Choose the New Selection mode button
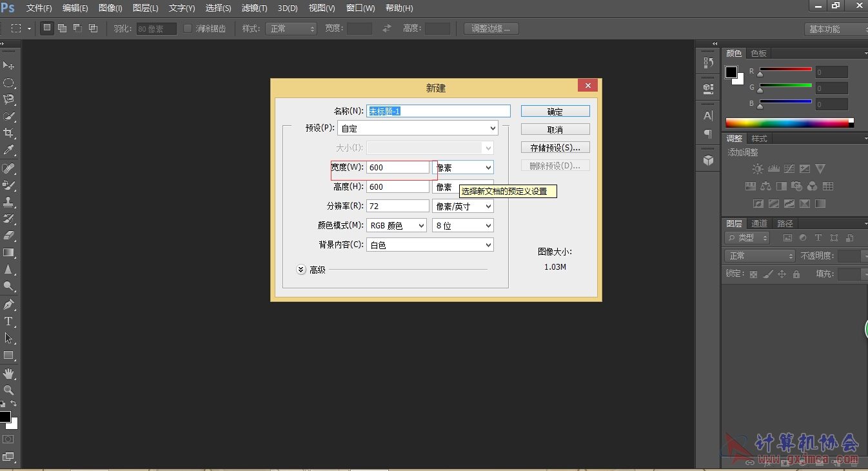Image resolution: width=868 pixels, height=471 pixels. click(46, 28)
